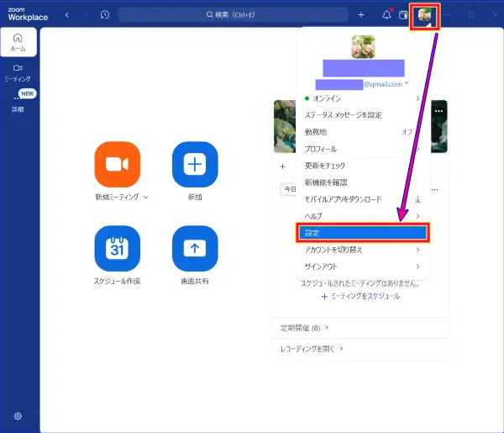
Task: Expand the Sign Out (サインアウト) submenu
Action: (x=363, y=267)
